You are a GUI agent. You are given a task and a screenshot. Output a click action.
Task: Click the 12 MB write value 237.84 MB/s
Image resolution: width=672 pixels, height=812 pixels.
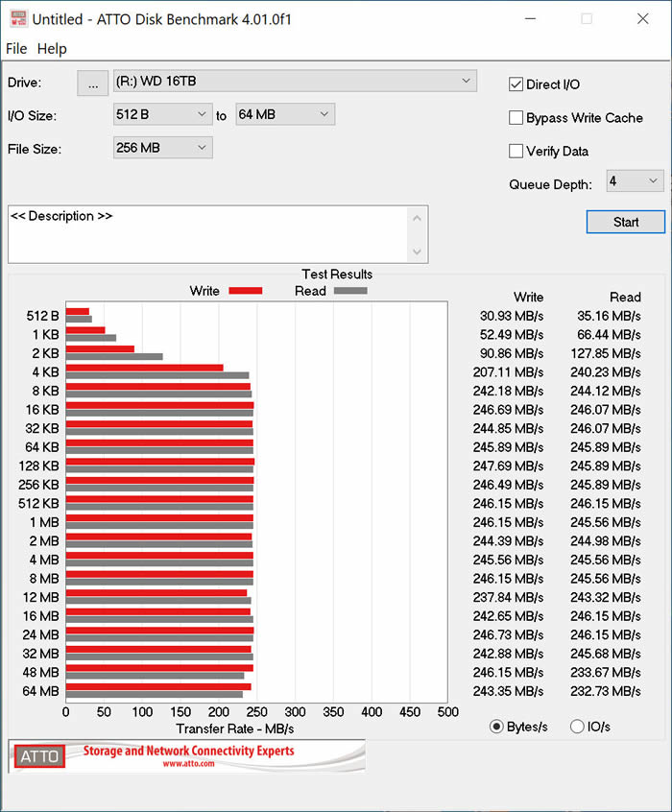click(508, 598)
